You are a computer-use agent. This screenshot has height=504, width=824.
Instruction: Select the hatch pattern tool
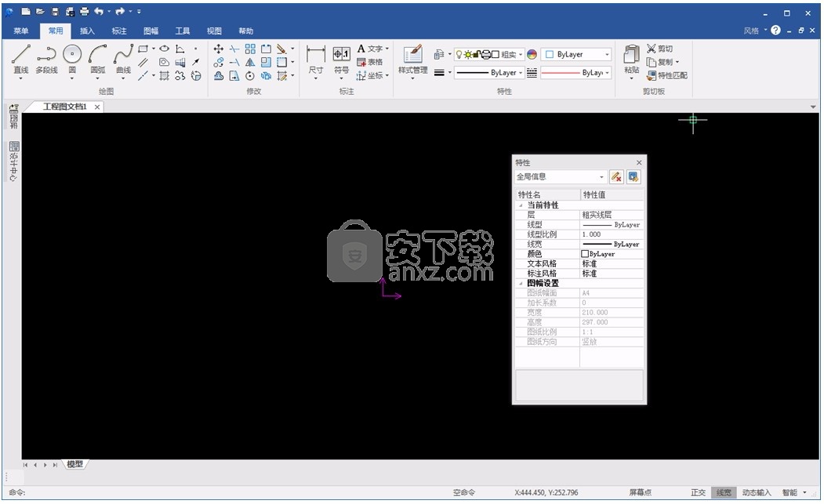(165, 76)
